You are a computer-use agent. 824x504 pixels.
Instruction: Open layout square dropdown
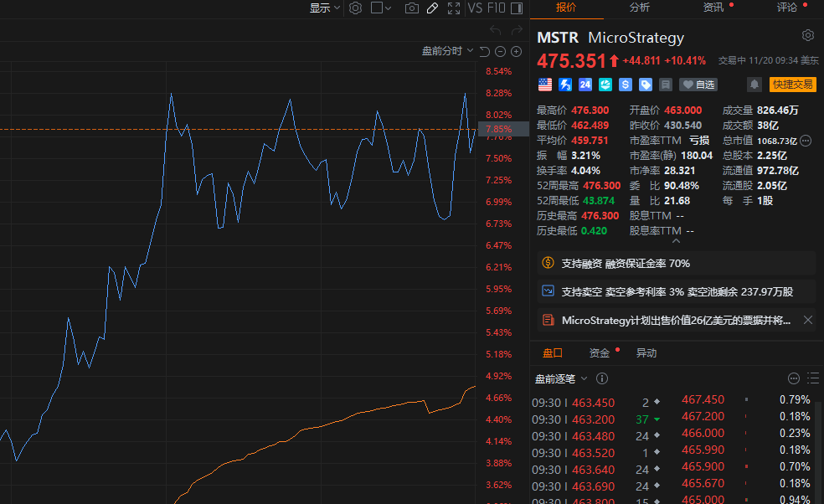point(381,8)
